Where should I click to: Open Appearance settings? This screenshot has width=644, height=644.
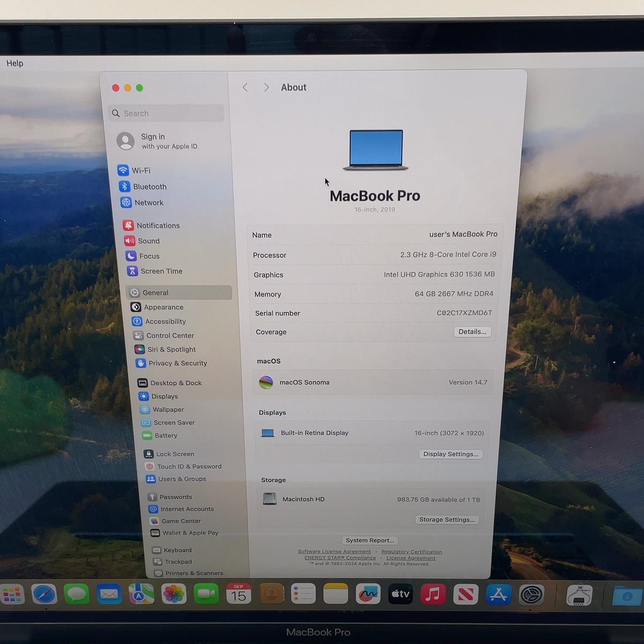157,307
